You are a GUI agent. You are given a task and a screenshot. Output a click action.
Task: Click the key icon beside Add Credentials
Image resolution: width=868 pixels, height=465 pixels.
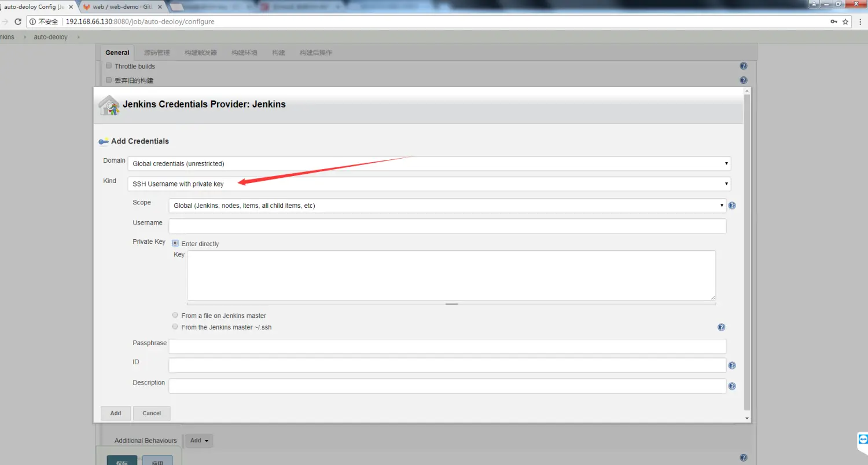104,141
